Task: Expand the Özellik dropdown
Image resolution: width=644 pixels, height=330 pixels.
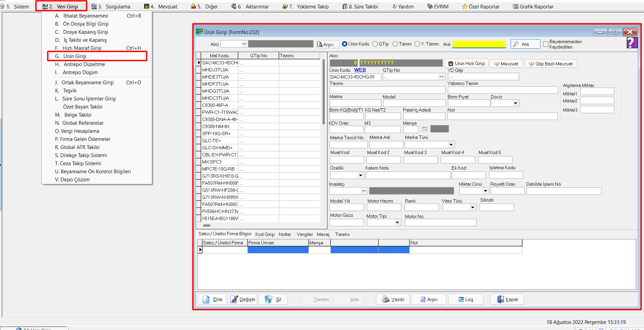Action: [x=360, y=175]
